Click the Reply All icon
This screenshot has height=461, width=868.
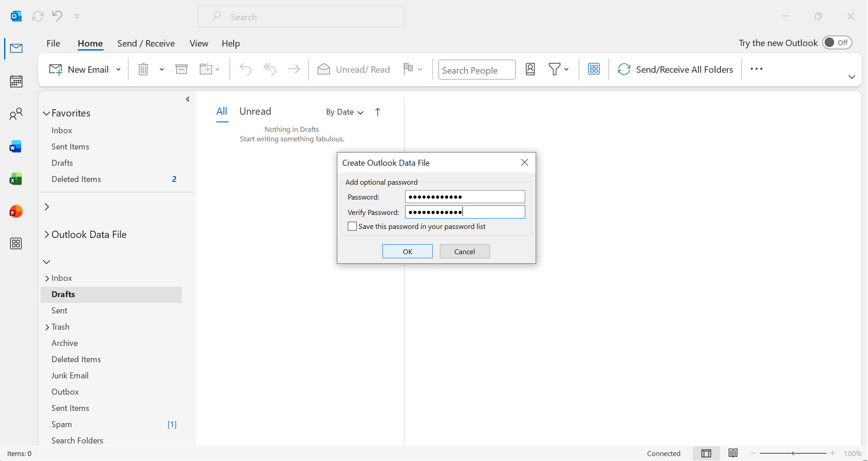[270, 69]
